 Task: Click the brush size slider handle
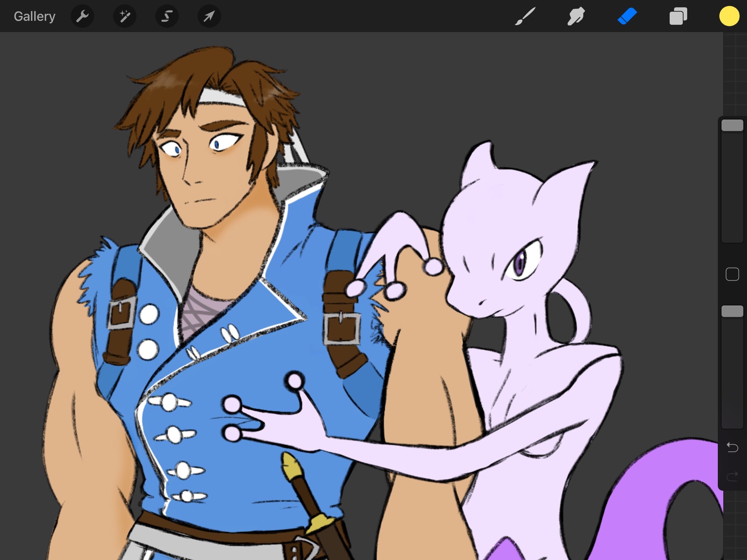732,125
